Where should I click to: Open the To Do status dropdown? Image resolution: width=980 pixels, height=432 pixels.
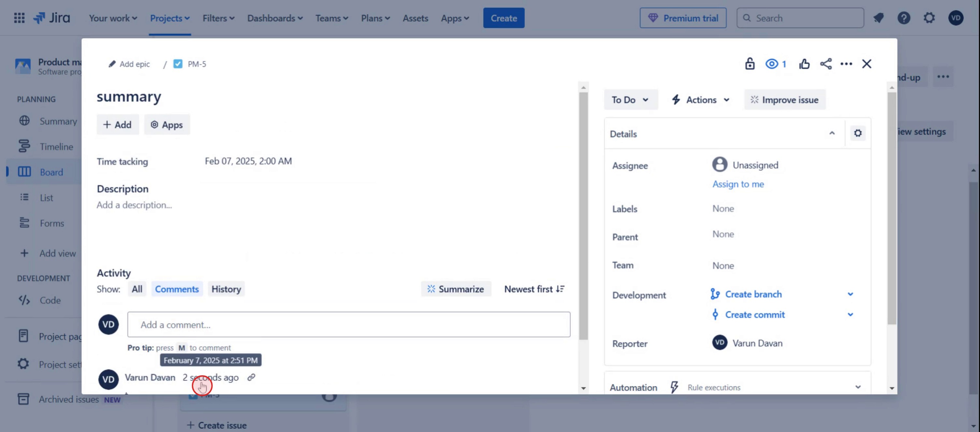(630, 100)
